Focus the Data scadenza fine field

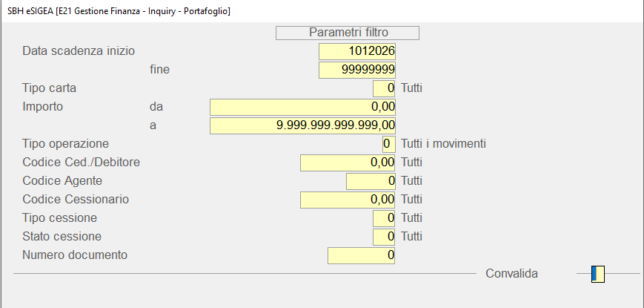[x=357, y=70]
